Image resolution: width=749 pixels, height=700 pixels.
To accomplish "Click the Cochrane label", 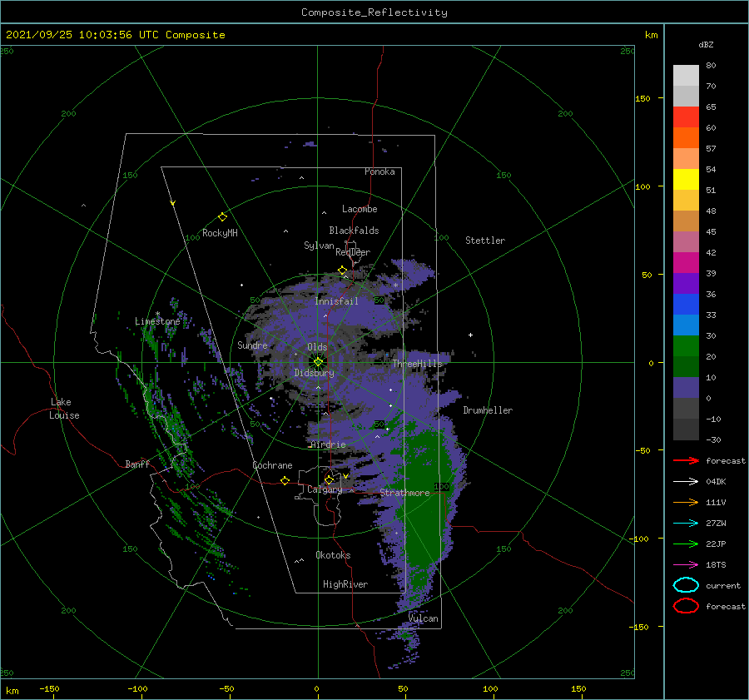I will pos(272,465).
